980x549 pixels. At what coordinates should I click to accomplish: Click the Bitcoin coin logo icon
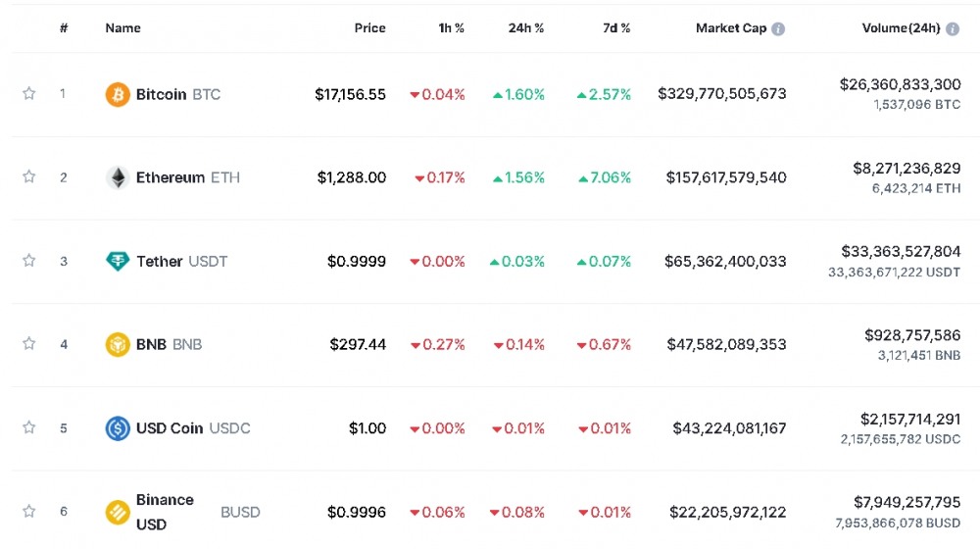[x=118, y=95]
